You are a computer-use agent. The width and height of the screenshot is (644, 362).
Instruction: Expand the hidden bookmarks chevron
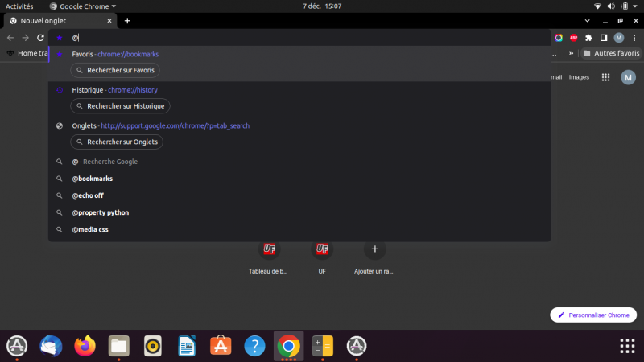(572, 54)
